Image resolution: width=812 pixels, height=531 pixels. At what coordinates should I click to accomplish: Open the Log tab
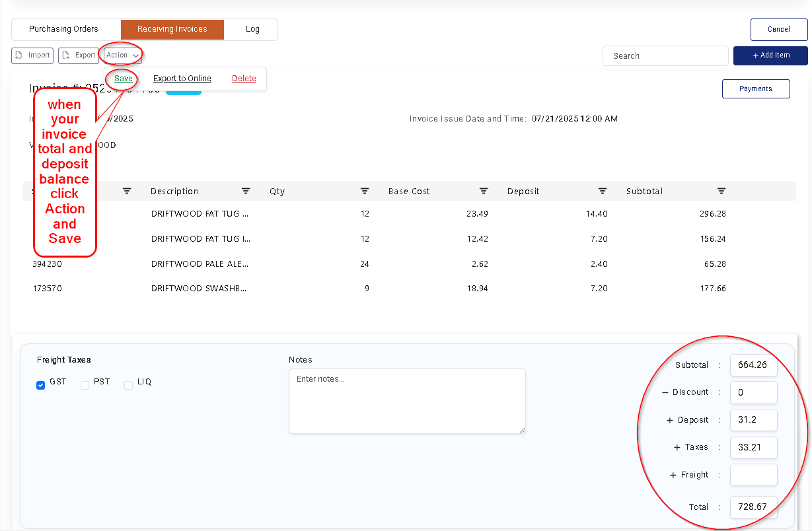(x=252, y=29)
